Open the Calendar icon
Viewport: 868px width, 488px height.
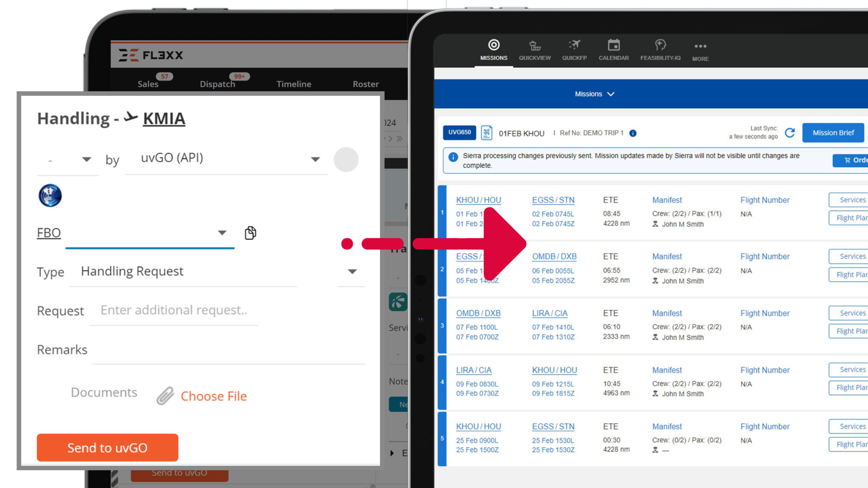(613, 45)
